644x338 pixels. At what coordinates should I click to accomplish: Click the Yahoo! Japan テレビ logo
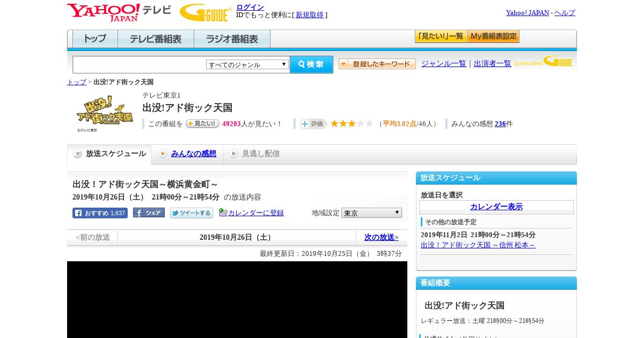coord(119,12)
